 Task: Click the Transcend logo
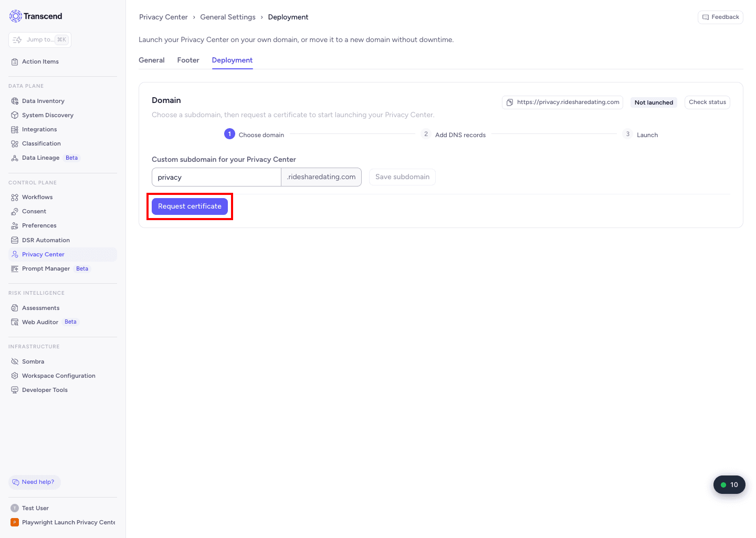[x=36, y=16]
